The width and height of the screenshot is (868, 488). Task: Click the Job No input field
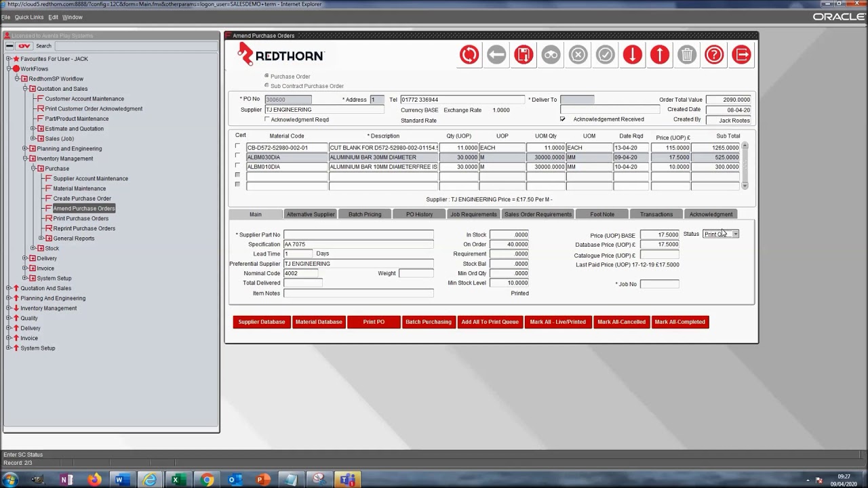coord(660,284)
